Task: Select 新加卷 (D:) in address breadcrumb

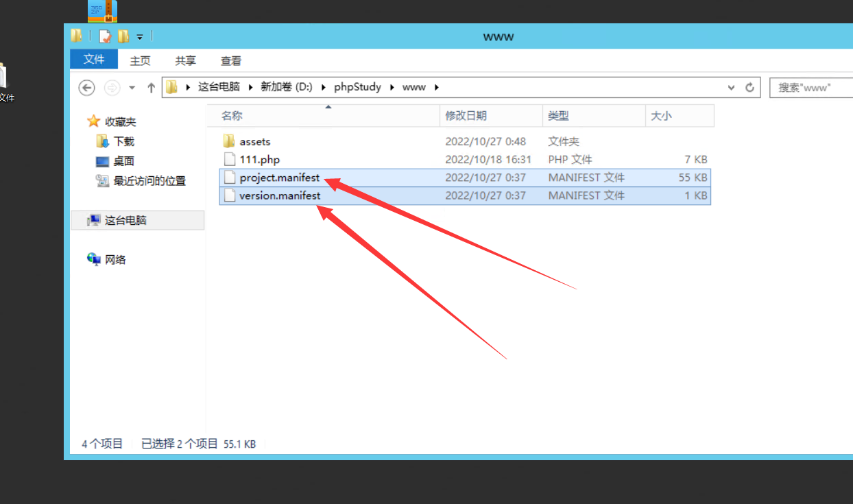Action: click(287, 87)
